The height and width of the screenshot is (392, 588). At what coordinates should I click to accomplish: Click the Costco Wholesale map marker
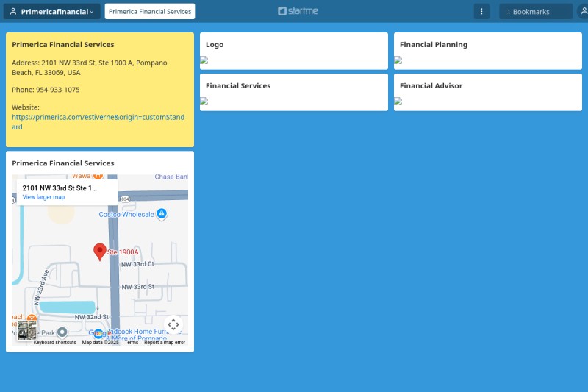tap(162, 214)
